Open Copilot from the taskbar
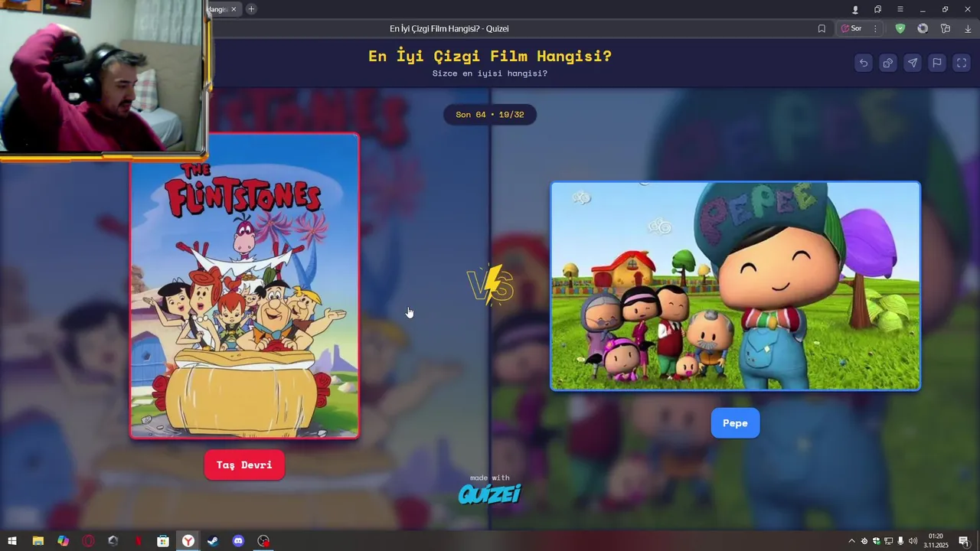This screenshot has height=551, width=980. click(63, 541)
